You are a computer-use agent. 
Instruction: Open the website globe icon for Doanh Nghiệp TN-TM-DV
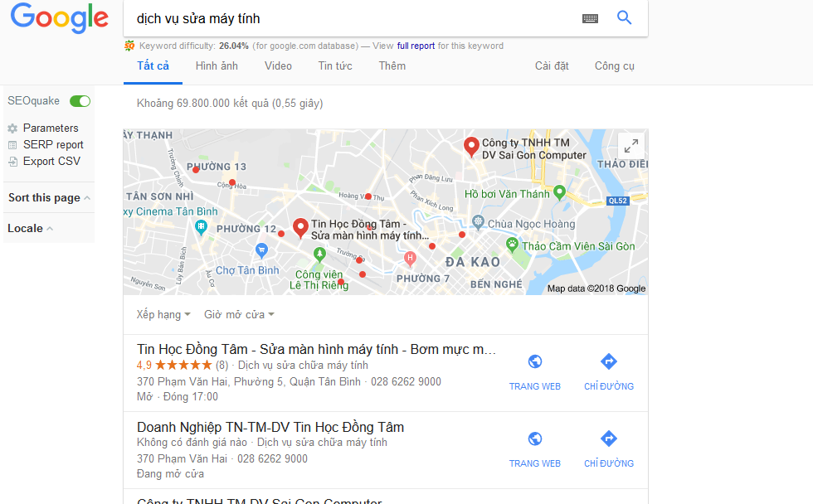[x=535, y=439]
